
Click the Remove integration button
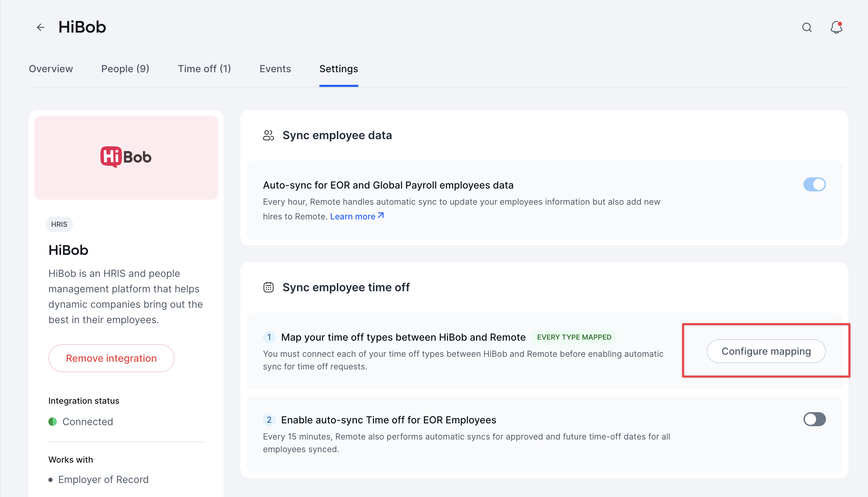[x=111, y=358]
